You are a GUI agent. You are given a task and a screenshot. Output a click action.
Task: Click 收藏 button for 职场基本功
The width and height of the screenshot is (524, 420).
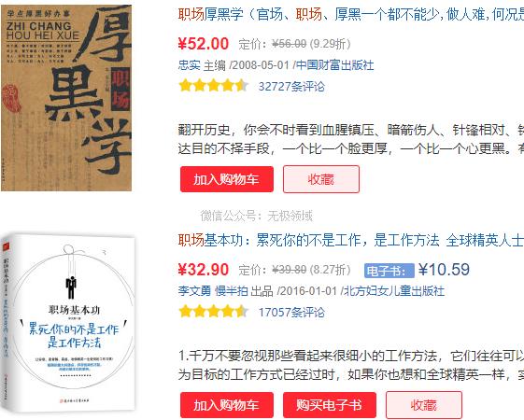pyautogui.click(x=424, y=405)
